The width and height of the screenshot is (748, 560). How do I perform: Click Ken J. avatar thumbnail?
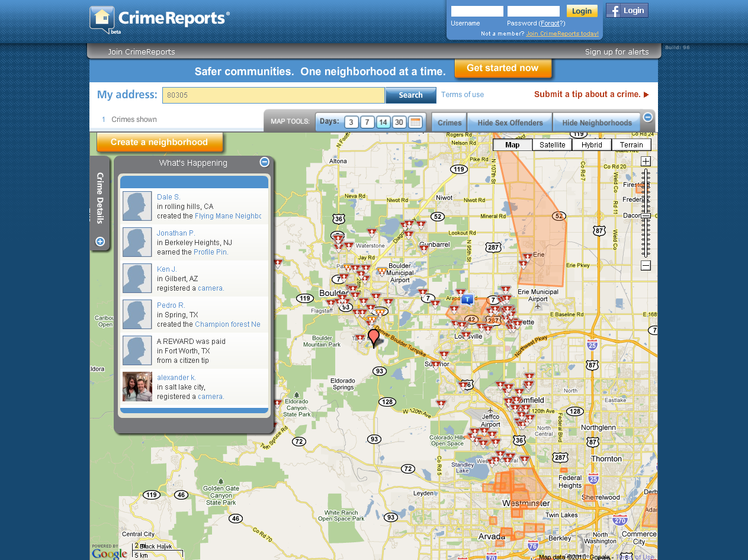137,278
